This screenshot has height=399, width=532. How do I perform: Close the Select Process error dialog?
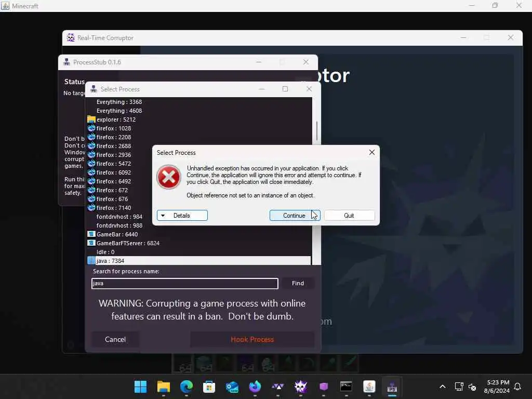pyautogui.click(x=372, y=152)
